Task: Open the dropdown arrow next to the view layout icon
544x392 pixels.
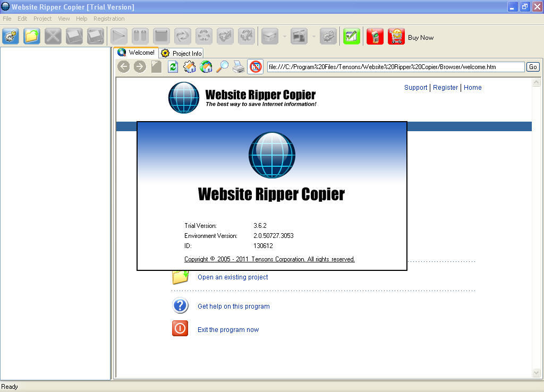Action: coord(314,37)
